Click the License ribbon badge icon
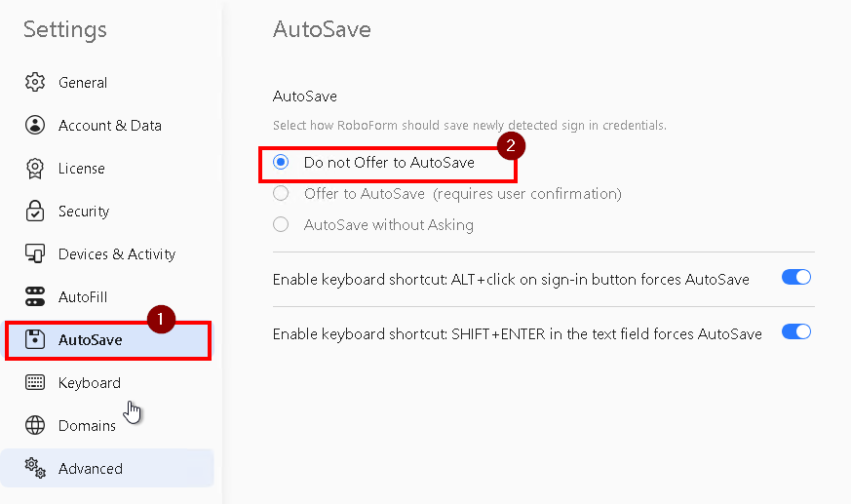This screenshot has height=504, width=851. point(35,169)
